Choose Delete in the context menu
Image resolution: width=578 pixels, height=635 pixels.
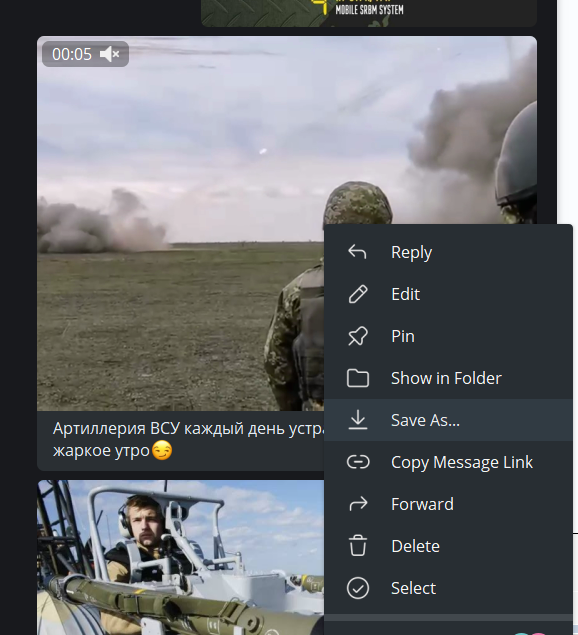[x=448, y=546]
